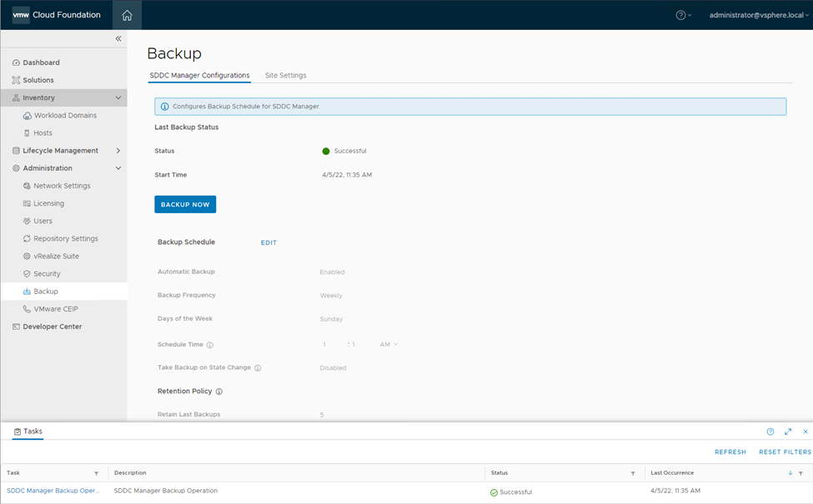The height and width of the screenshot is (504, 813).
Task: Select the Tasks panel tab
Action: (x=28, y=432)
